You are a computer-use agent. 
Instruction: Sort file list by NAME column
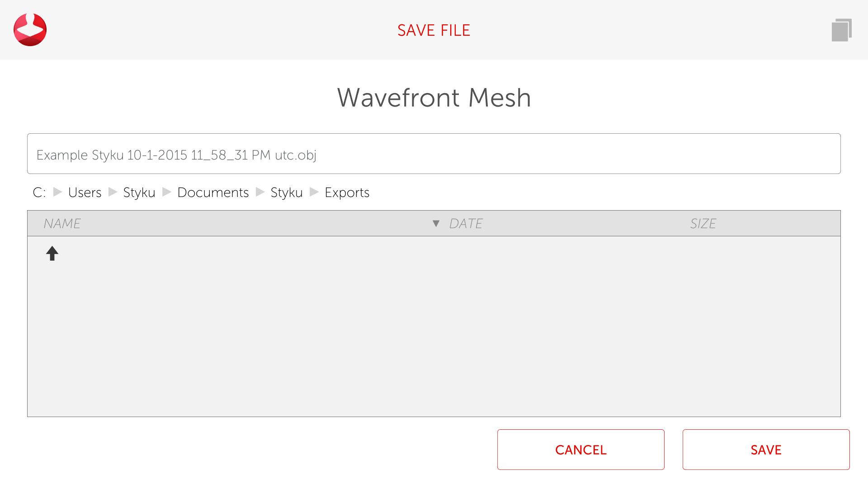(62, 224)
